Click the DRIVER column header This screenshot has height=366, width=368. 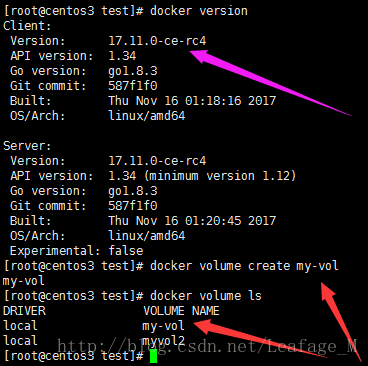24,311
